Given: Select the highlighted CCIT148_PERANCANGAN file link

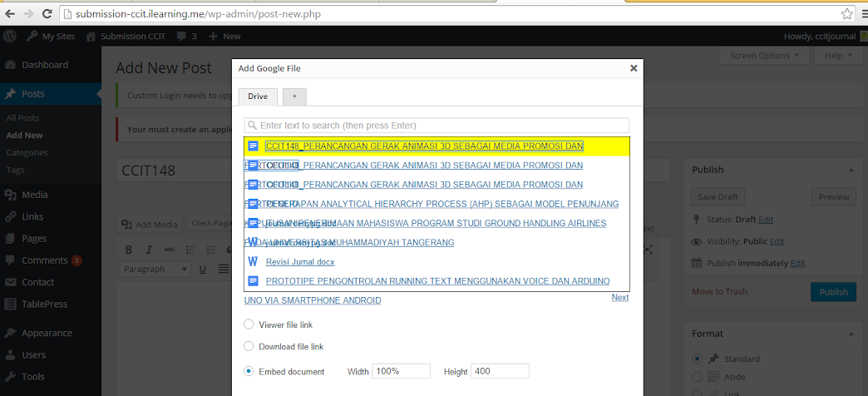Looking at the screenshot, I should (x=424, y=146).
